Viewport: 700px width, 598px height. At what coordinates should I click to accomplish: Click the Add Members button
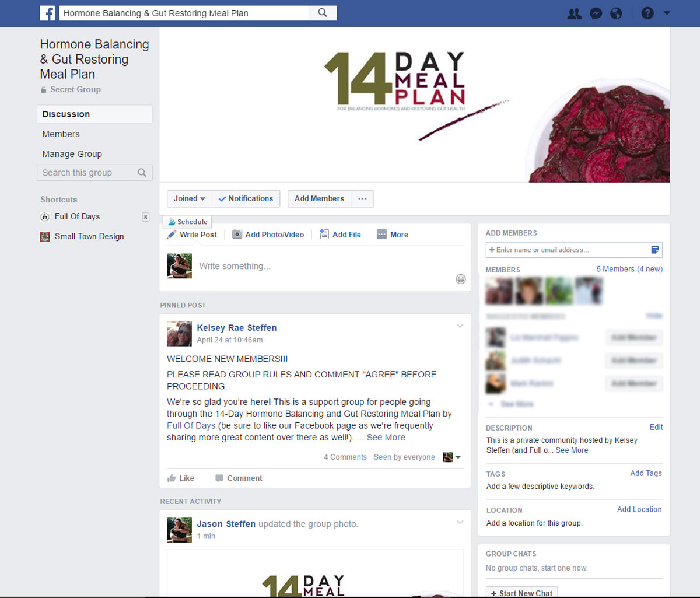click(319, 198)
